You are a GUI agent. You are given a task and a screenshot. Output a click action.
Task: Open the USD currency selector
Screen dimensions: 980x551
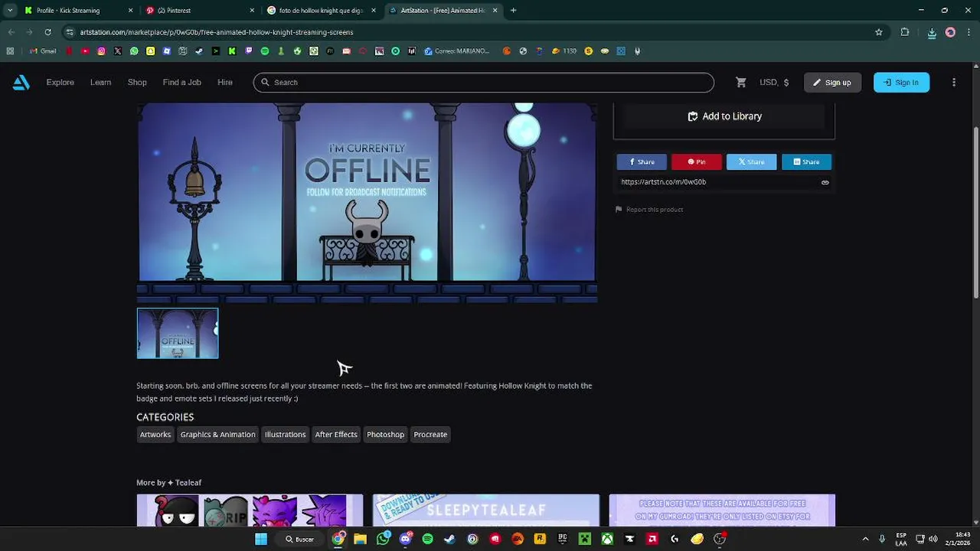point(774,82)
